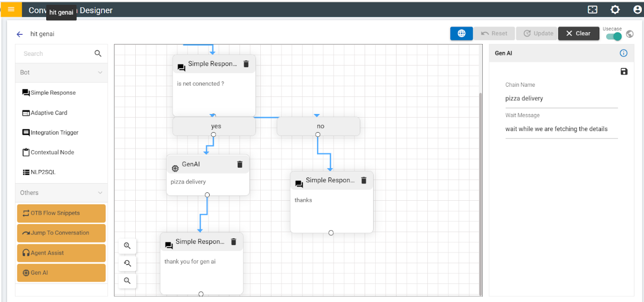This screenshot has height=302, width=644.
Task: Click the Reset button
Action: point(494,34)
